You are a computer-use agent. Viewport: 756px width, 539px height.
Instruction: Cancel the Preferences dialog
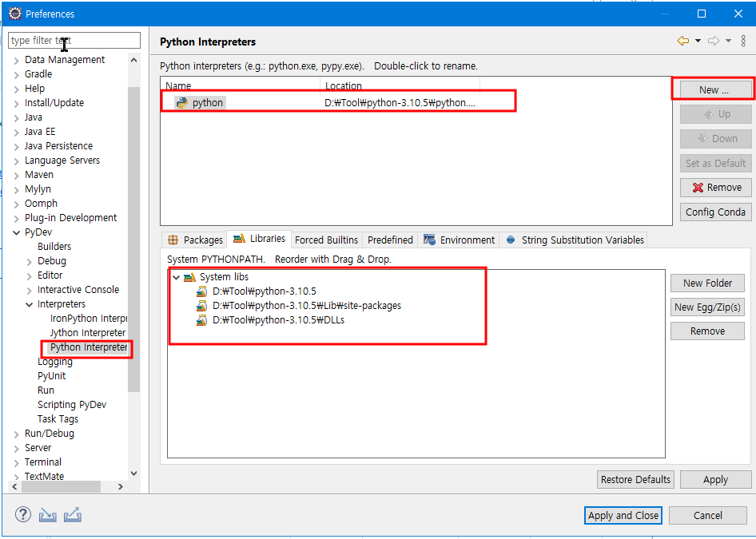pos(707,515)
